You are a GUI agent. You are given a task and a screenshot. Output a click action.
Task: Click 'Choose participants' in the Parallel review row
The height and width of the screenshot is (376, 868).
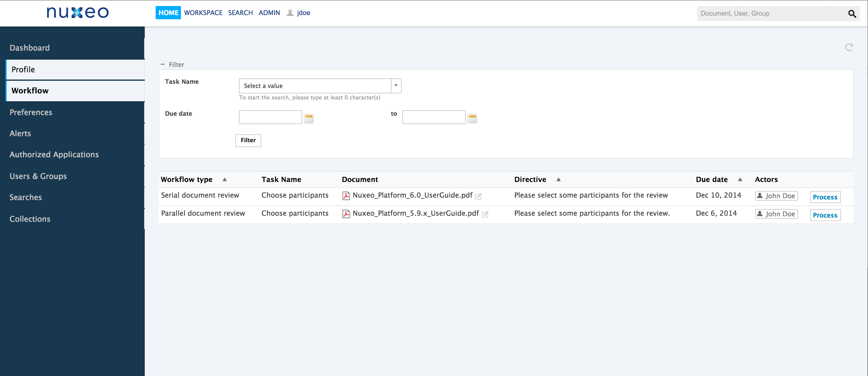tap(295, 214)
